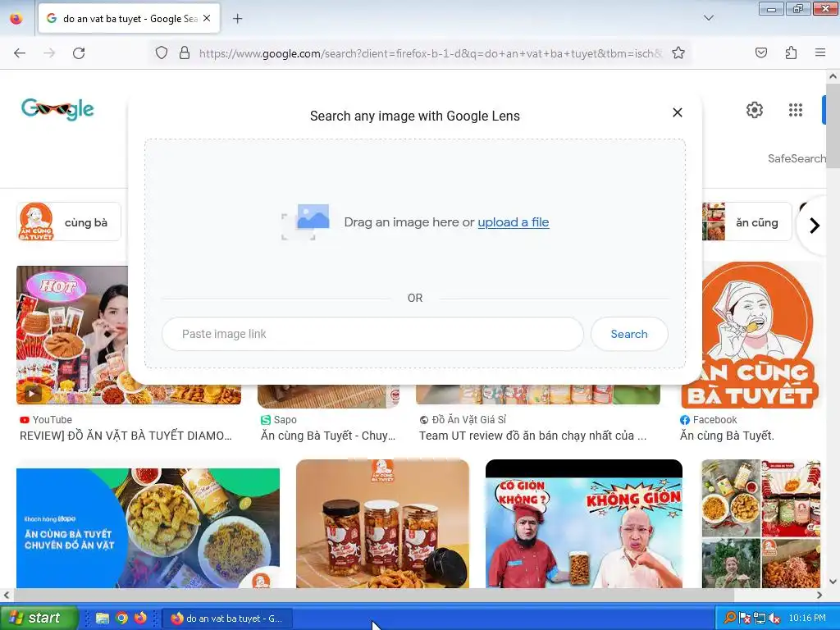This screenshot has width=840, height=630.
Task: Open the snack collage image
Action: coord(760,523)
